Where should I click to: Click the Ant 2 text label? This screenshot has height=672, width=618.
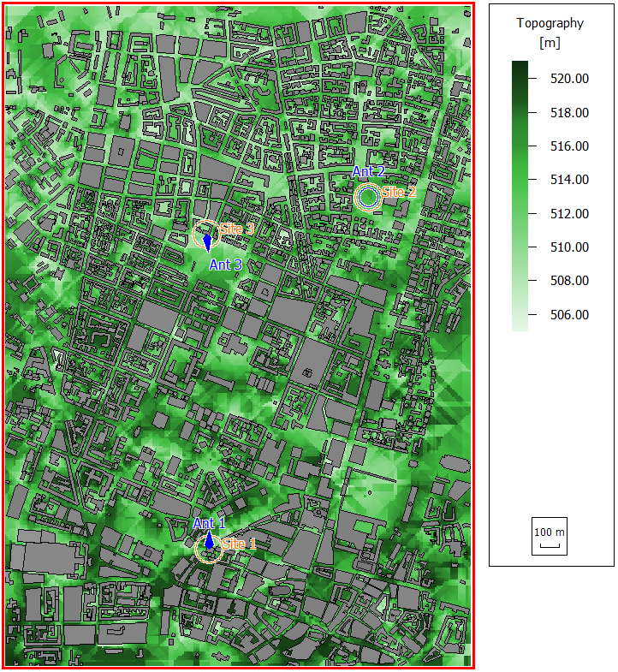[x=368, y=173]
